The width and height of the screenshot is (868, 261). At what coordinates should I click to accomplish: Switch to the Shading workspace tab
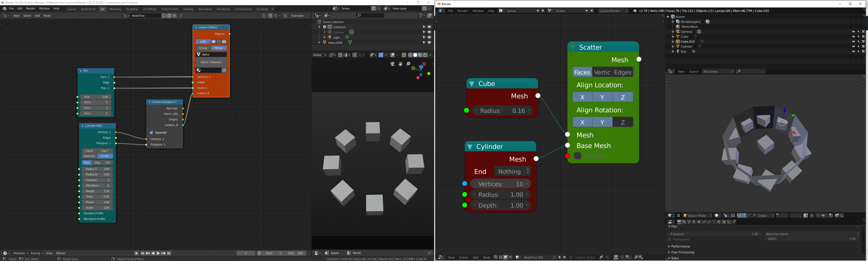click(x=188, y=9)
